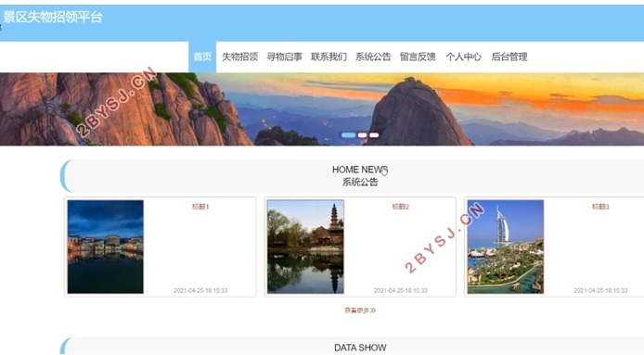
Task: Go to 后台管理 page
Action: tap(509, 57)
